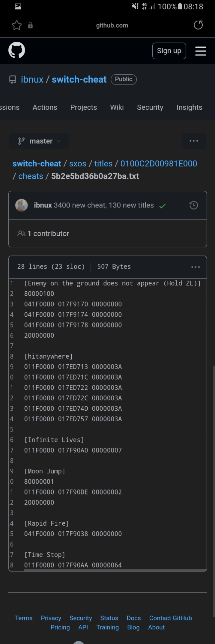
Task: Open the Pricing footer link
Action: click(60, 627)
